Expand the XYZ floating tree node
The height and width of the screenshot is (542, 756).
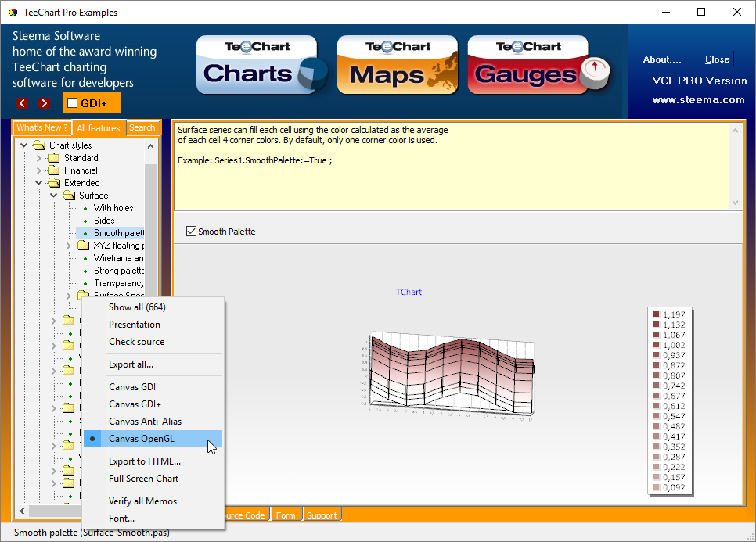coord(68,246)
